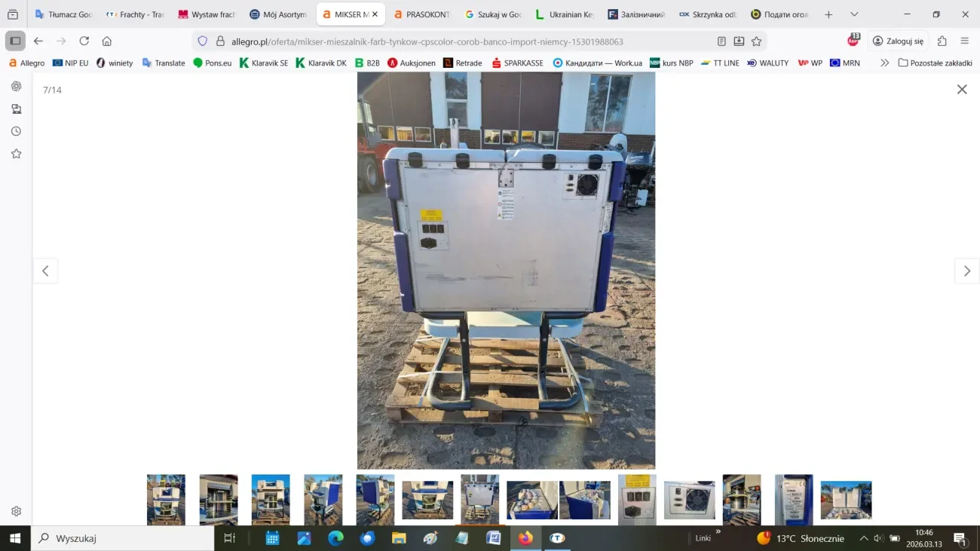This screenshot has height=551, width=980.
Task: Open the history clock icon in sidebar
Action: pos(16,131)
